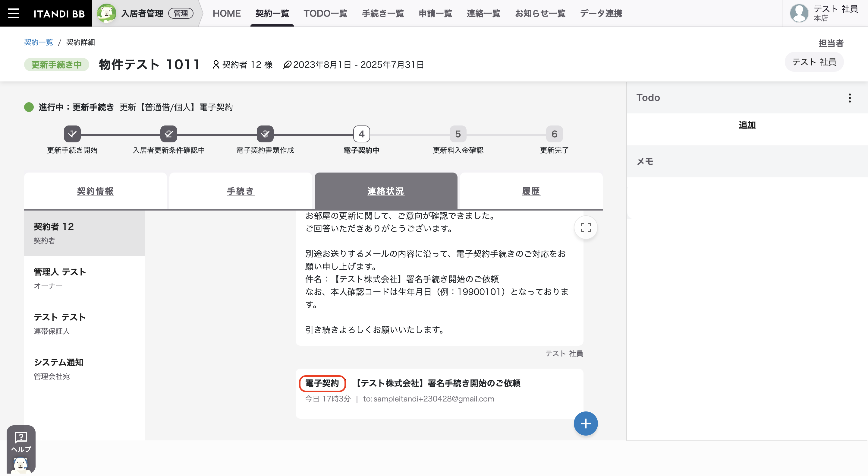Switch to the 履歴 tab

coord(531,191)
